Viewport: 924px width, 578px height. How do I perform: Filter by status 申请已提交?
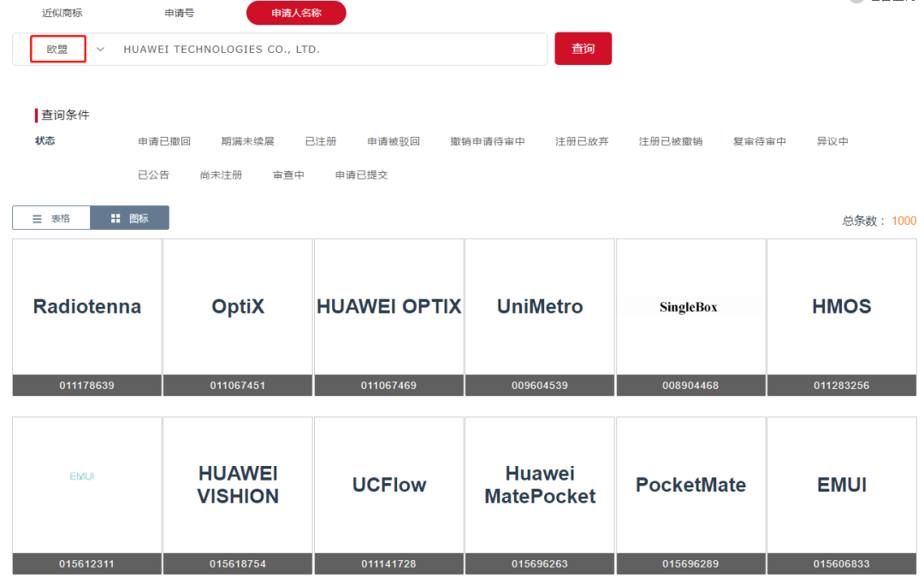361,175
